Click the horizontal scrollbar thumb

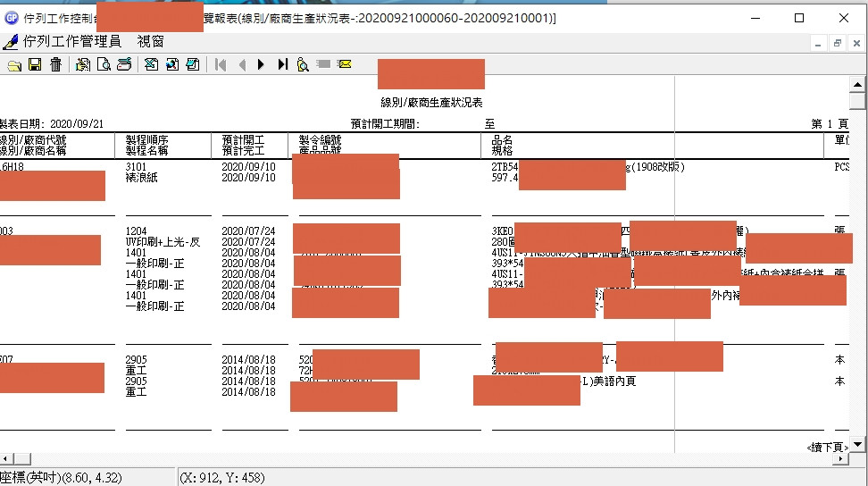(22, 459)
